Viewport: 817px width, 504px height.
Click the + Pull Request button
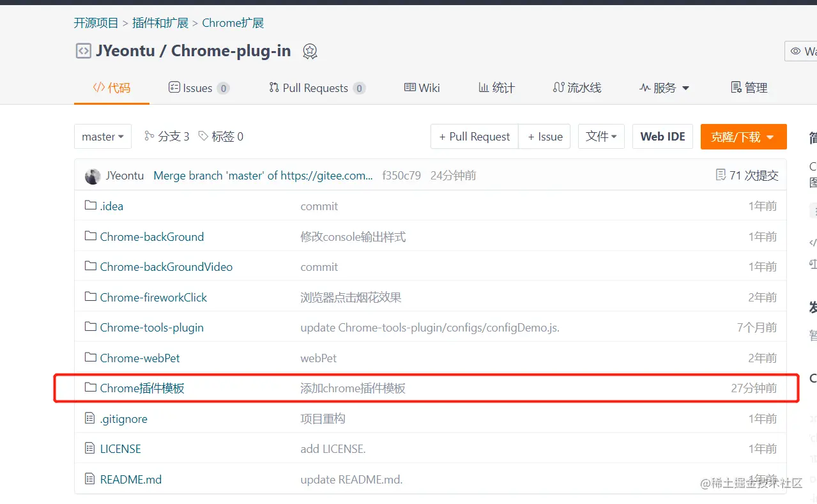click(475, 137)
